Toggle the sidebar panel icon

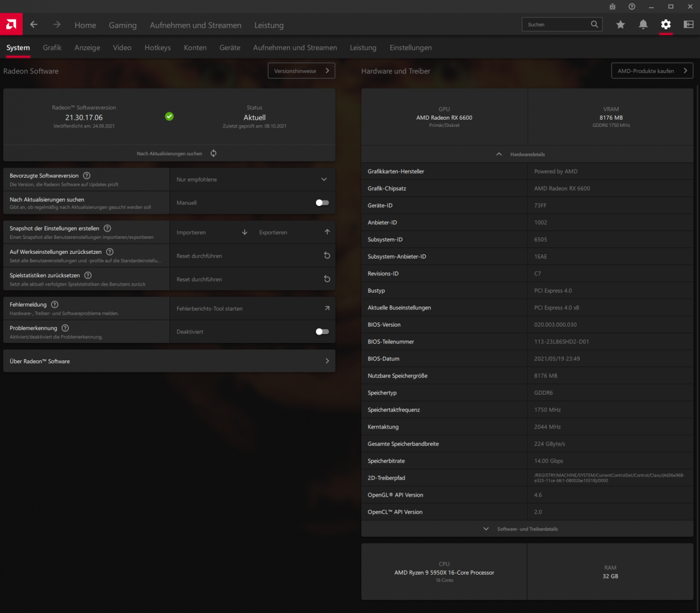[689, 25]
